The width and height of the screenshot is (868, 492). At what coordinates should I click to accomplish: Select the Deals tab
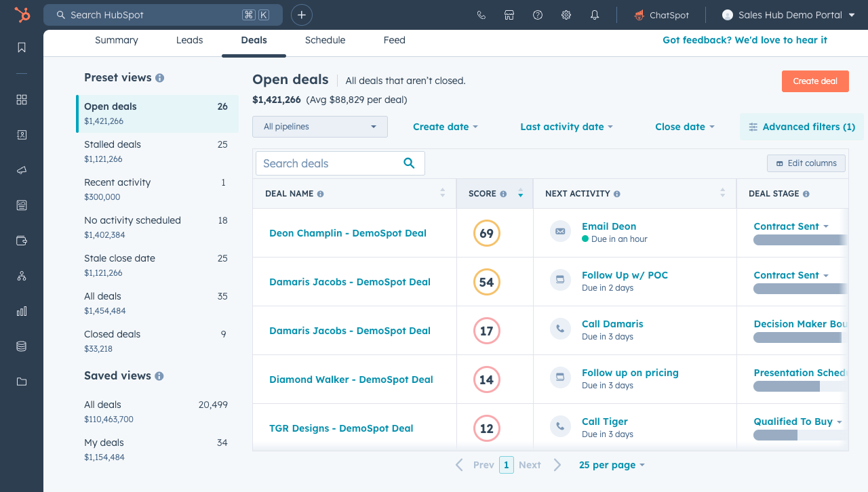(254, 40)
